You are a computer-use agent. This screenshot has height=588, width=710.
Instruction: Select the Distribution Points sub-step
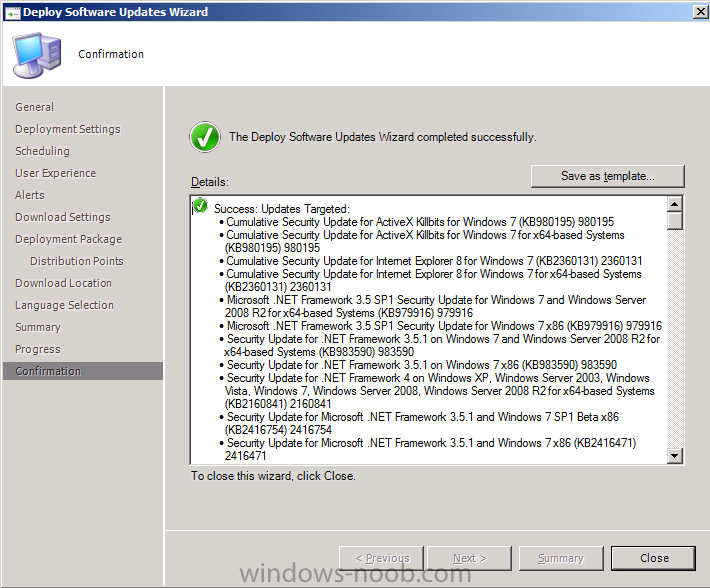pos(77,261)
